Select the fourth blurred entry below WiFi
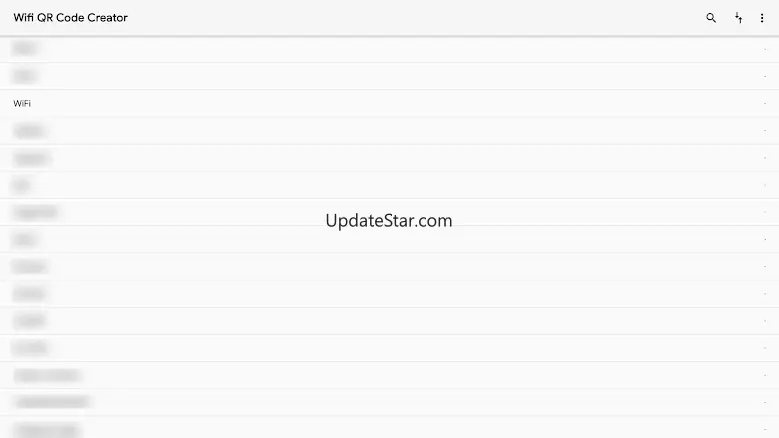This screenshot has width=779, height=438. 390,212
